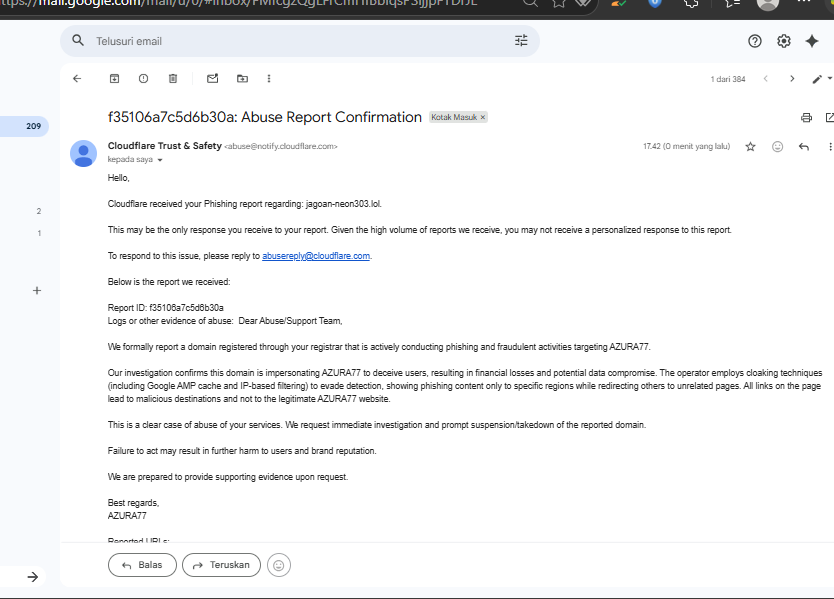
Task: Open input tools pencil icon
Action: point(817,79)
